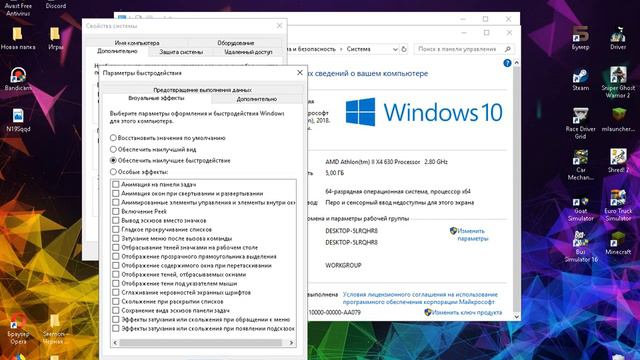Viewport: 640px width, 360px height.
Task: Check Затухание меню после вызова команды
Action: tap(116, 238)
